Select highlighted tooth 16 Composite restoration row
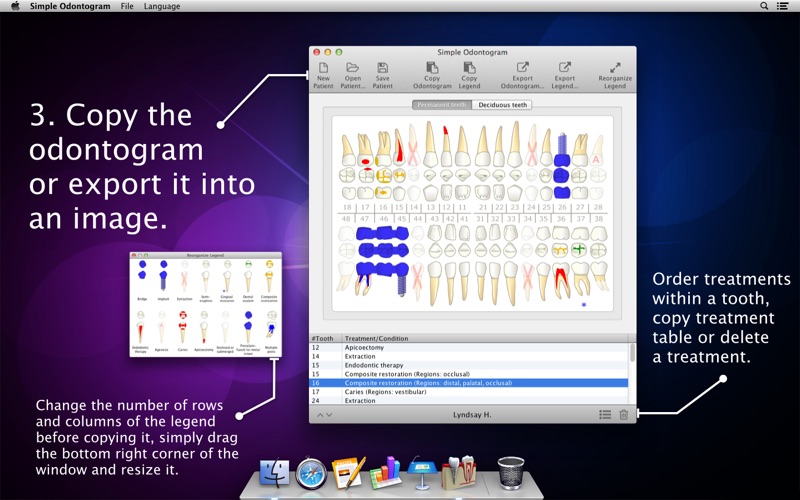This screenshot has height=500, width=800. [x=469, y=383]
